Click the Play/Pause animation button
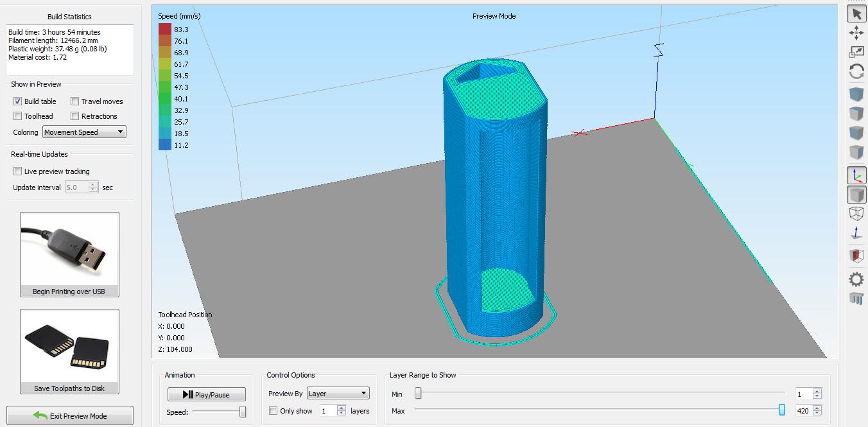Screen dimensions: 868x427 point(206,395)
